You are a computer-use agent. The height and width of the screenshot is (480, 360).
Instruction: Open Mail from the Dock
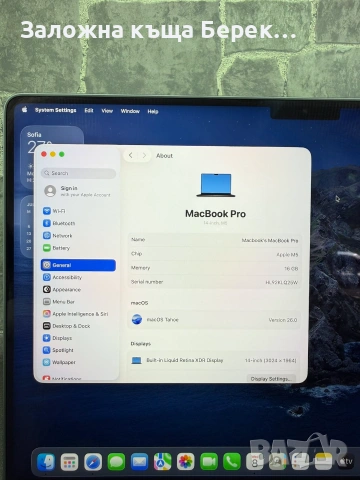(139, 462)
